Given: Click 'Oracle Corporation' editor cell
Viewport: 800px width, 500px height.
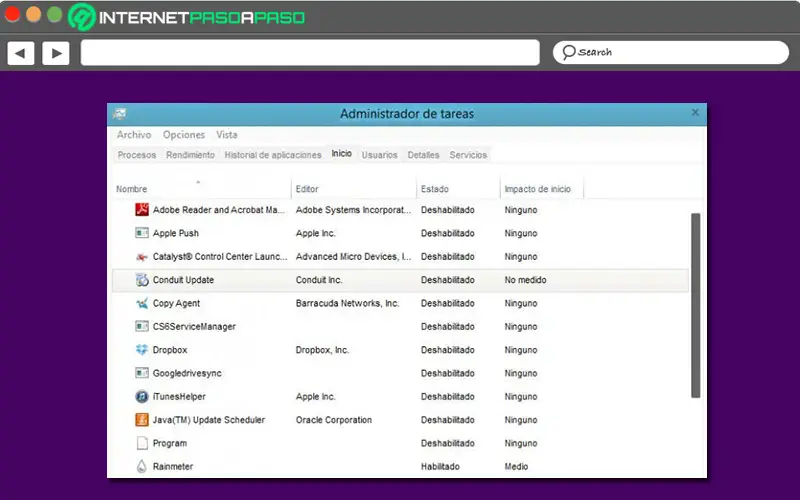Looking at the screenshot, I should 334,420.
